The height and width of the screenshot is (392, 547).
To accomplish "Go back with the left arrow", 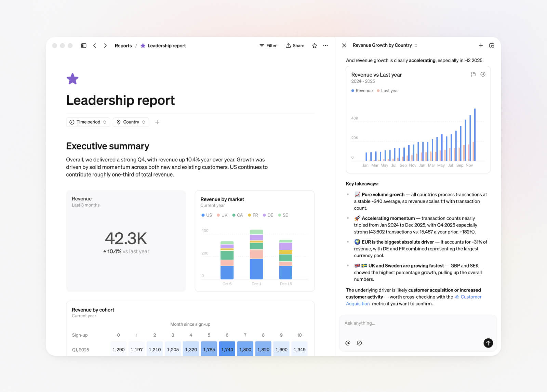I will pos(95,45).
